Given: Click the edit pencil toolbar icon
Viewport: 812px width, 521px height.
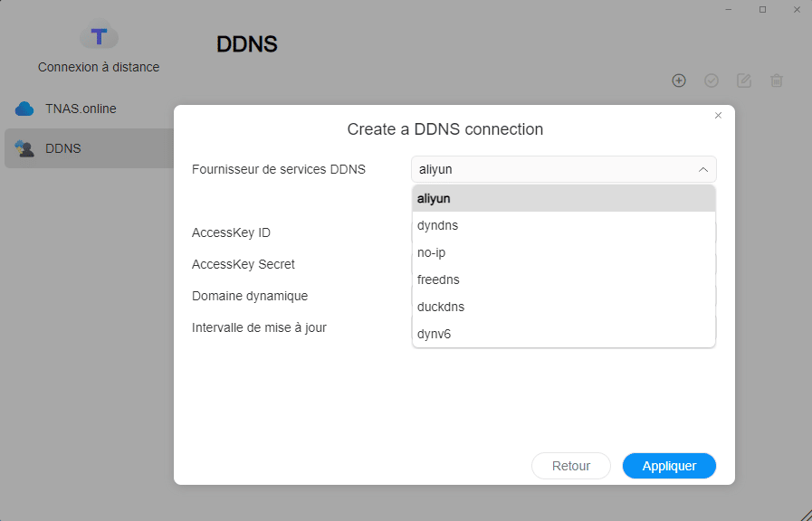Looking at the screenshot, I should [744, 81].
